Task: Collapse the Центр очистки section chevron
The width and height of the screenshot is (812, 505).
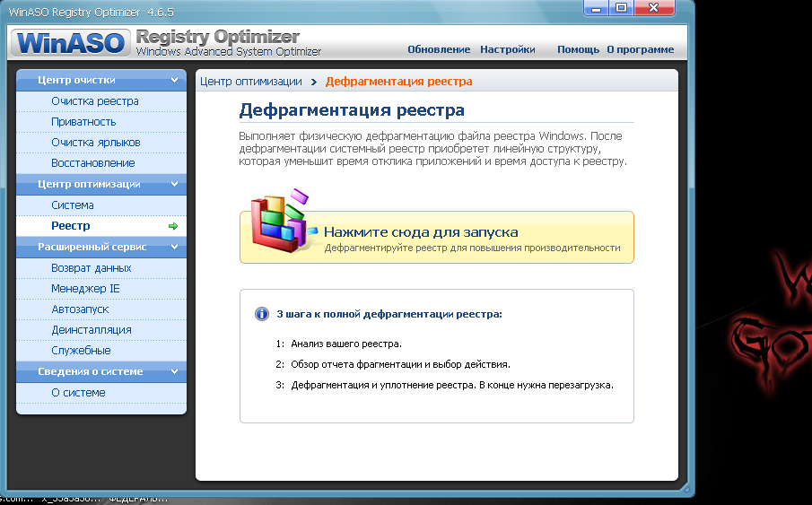Action: pyautogui.click(x=175, y=81)
